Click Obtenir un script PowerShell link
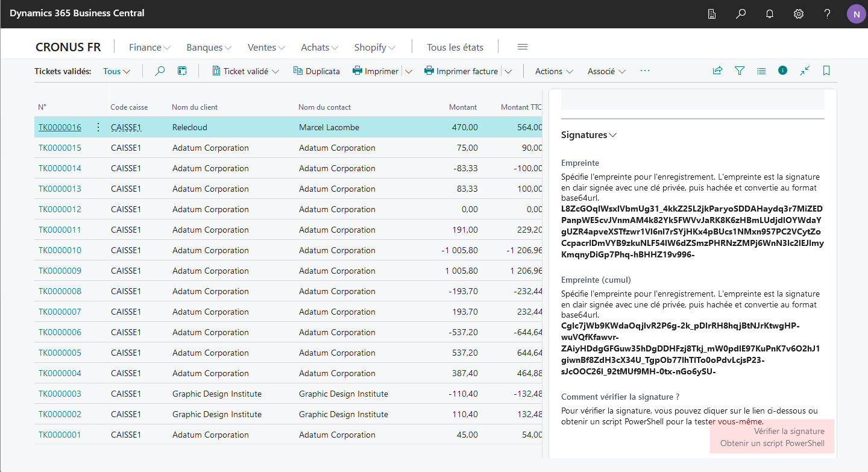 [x=772, y=443]
